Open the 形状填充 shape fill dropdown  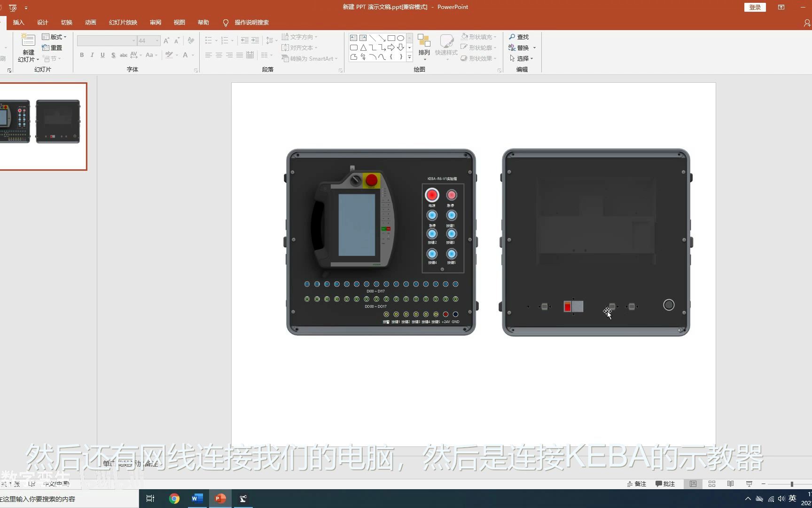[x=478, y=37]
